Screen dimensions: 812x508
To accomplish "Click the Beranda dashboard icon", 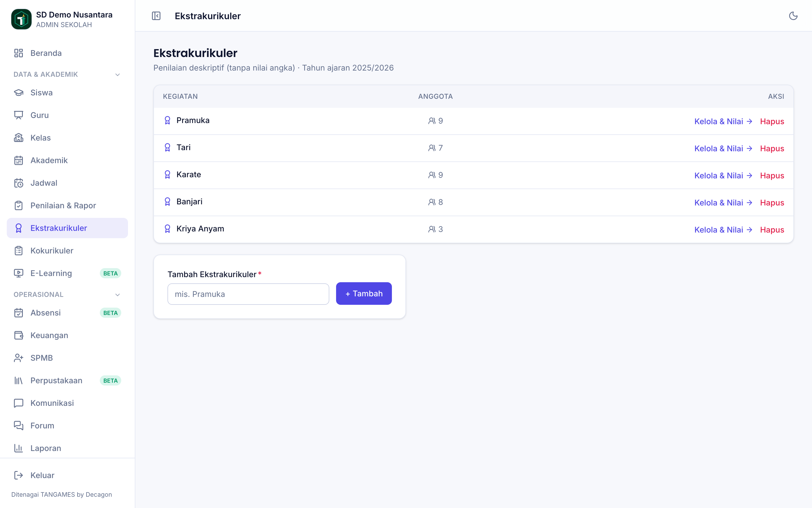I will [18, 53].
